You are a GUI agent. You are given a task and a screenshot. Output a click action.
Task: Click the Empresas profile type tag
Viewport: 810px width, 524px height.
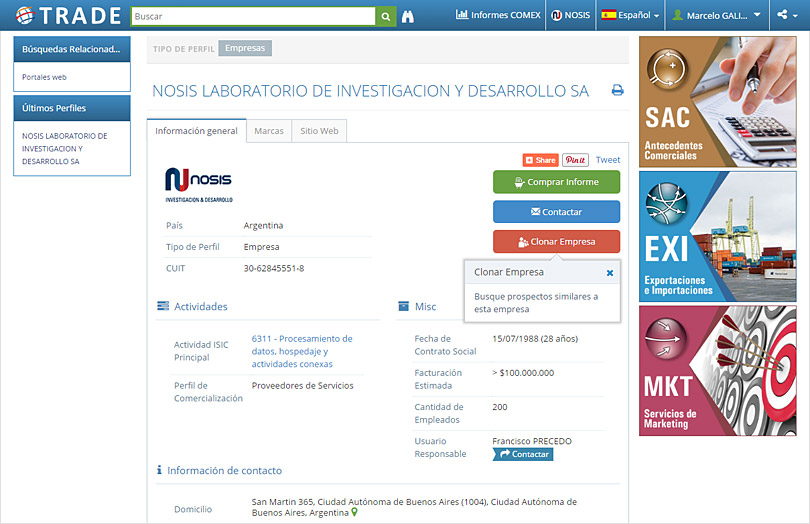[245, 48]
